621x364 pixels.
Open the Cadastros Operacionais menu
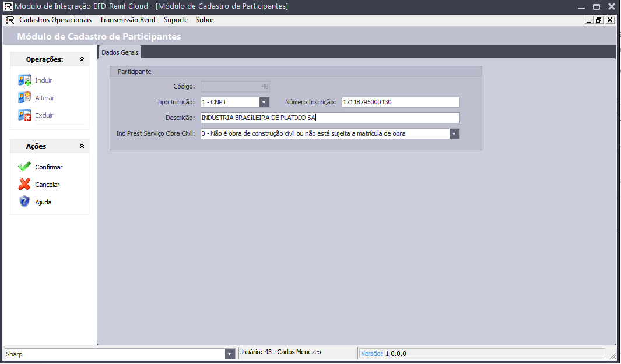coord(55,20)
